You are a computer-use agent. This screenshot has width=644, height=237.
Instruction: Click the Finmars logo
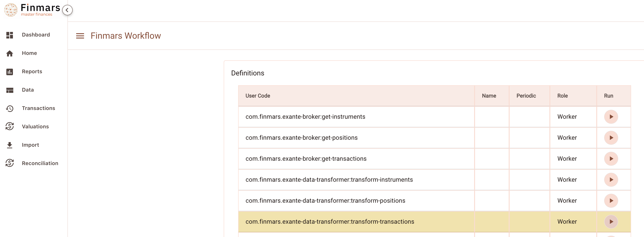click(x=32, y=10)
